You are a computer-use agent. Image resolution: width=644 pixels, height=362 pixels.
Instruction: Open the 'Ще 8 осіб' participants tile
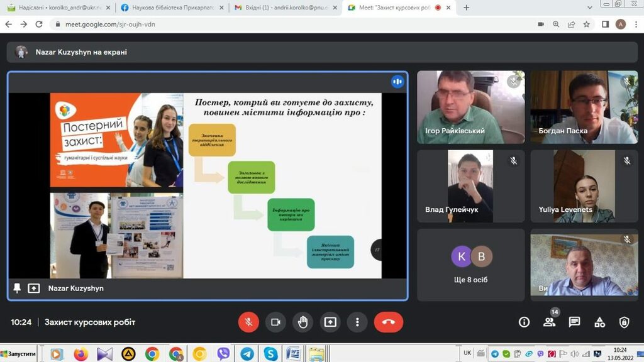click(x=470, y=265)
